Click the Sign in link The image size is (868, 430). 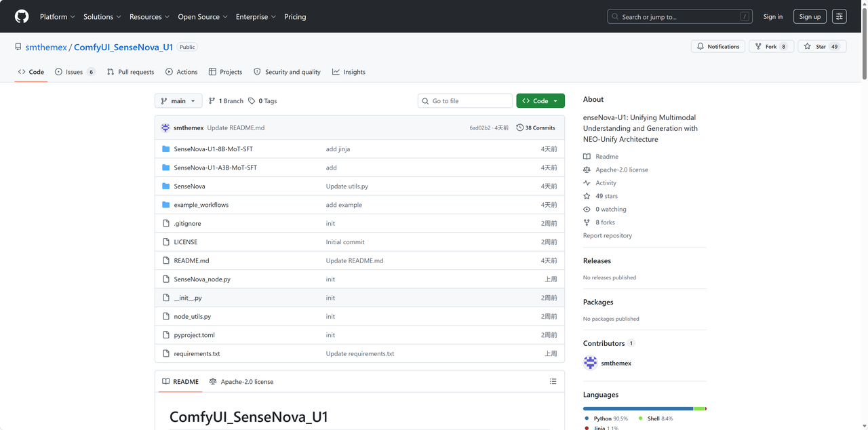coord(773,17)
